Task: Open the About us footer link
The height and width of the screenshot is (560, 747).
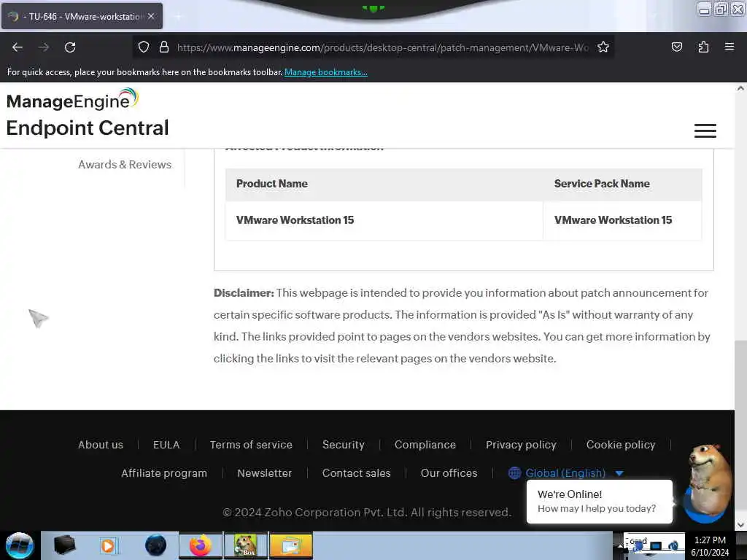Action: click(101, 445)
